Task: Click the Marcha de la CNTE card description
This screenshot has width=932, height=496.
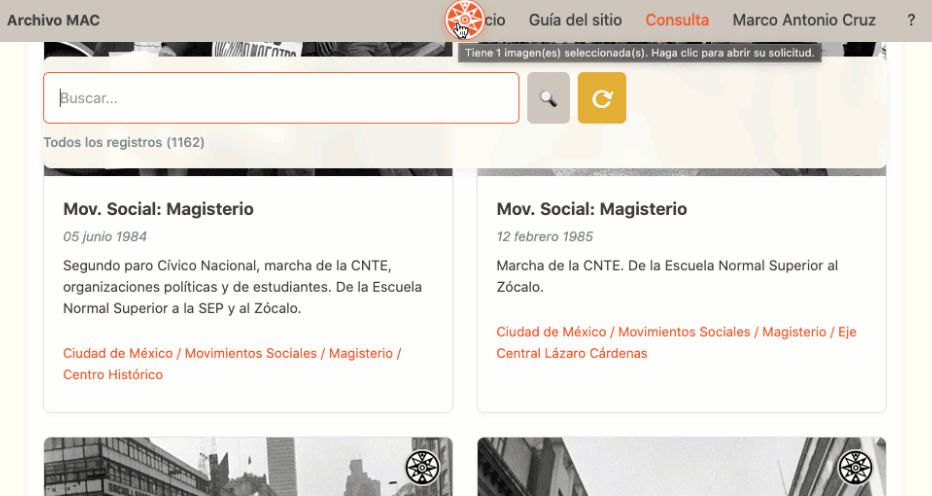Action: pos(667,276)
